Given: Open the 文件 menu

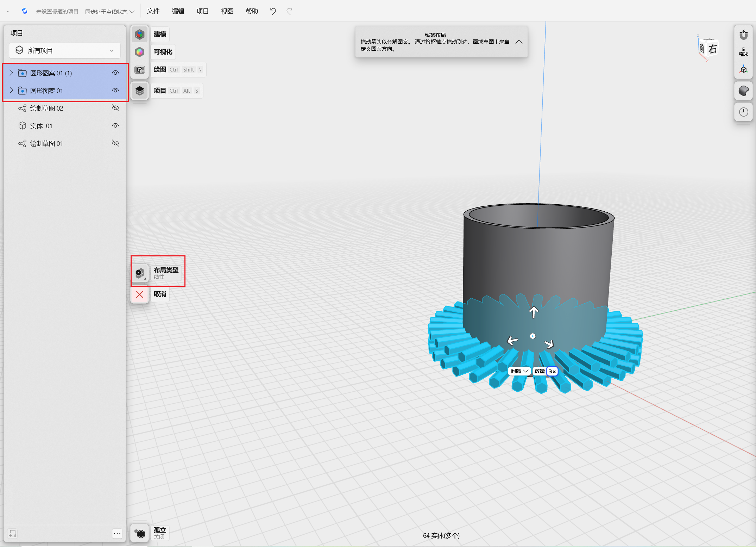Looking at the screenshot, I should click(153, 11).
